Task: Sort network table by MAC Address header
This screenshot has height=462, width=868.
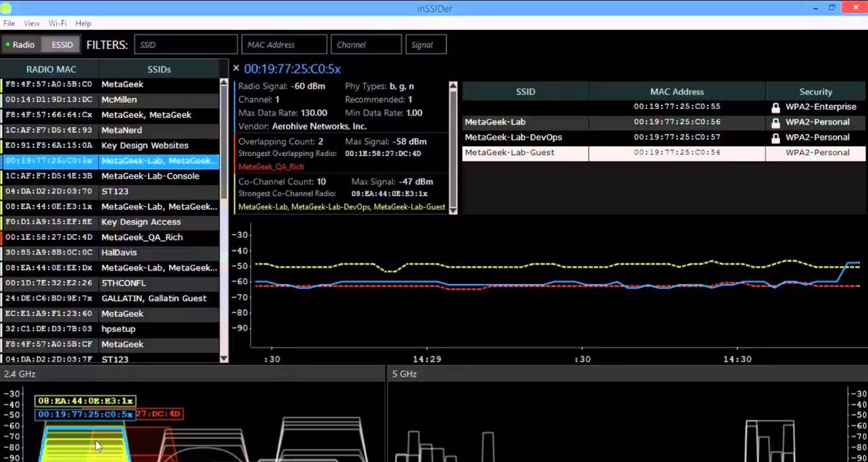Action: (677, 92)
